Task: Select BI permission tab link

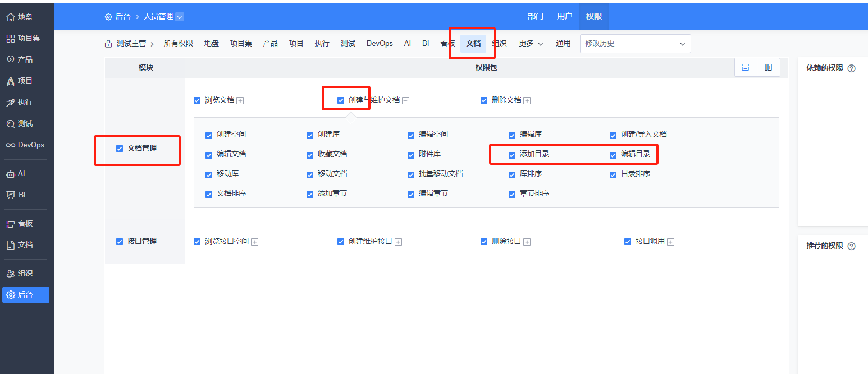Action: (x=426, y=44)
